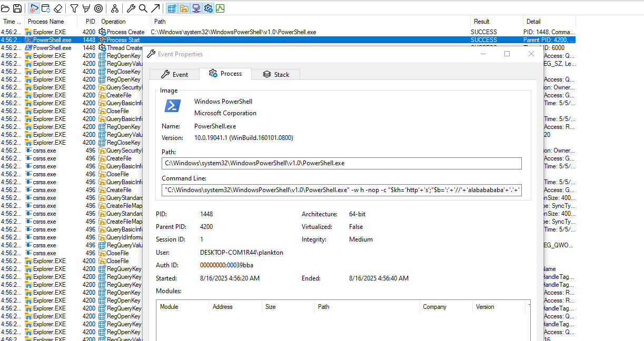The image size is (644, 341).
Task: Open the Highlight dialog via highlighter icon
Action: [86, 8]
